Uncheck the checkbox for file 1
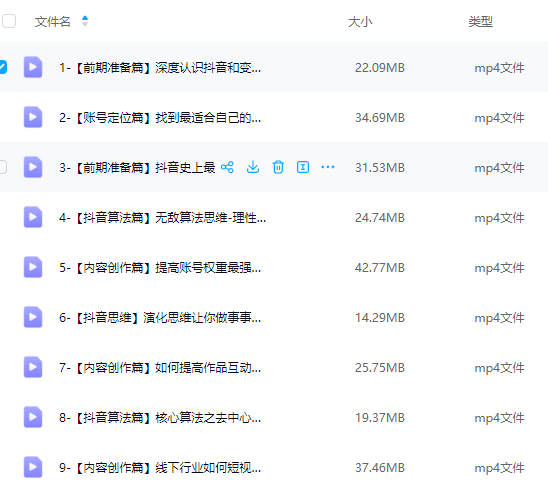The width and height of the screenshot is (548, 492). click(3, 67)
